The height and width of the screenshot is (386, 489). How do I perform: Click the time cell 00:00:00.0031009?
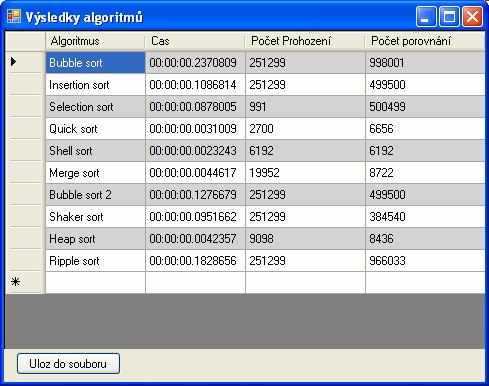pyautogui.click(x=195, y=129)
